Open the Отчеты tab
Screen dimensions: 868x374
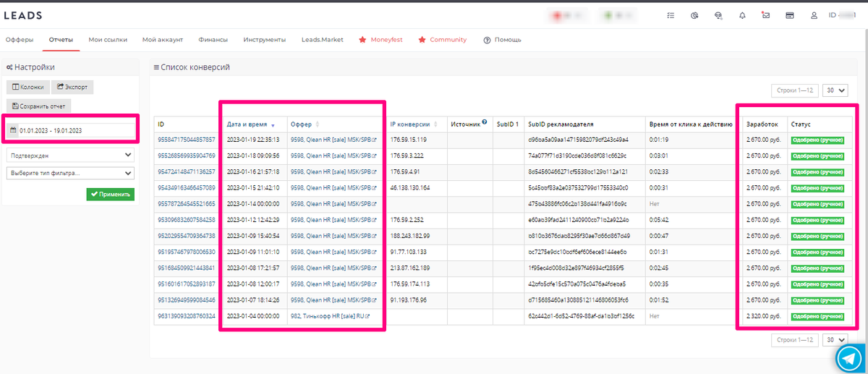pyautogui.click(x=61, y=40)
